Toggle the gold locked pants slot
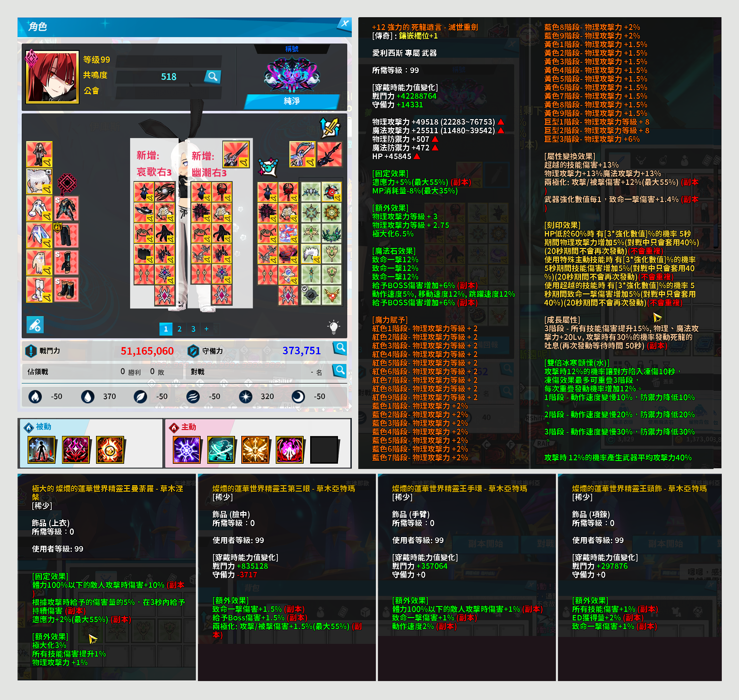This screenshot has width=739, height=700. pos(66,236)
